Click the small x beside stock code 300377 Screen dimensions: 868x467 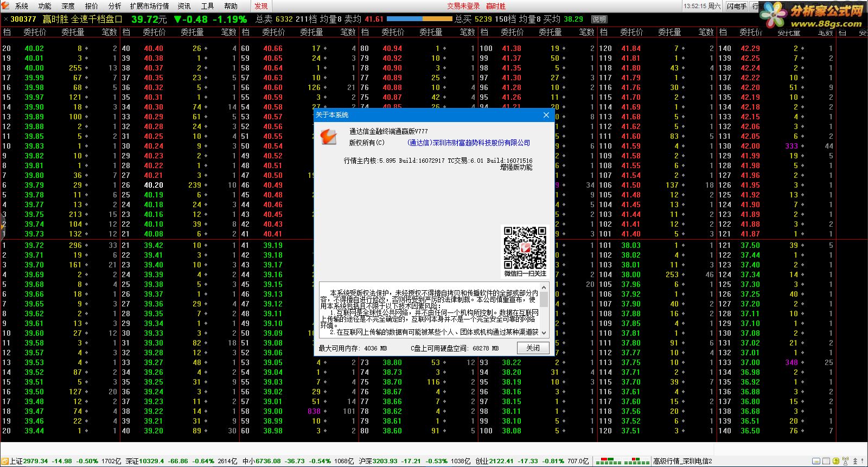click(5, 19)
